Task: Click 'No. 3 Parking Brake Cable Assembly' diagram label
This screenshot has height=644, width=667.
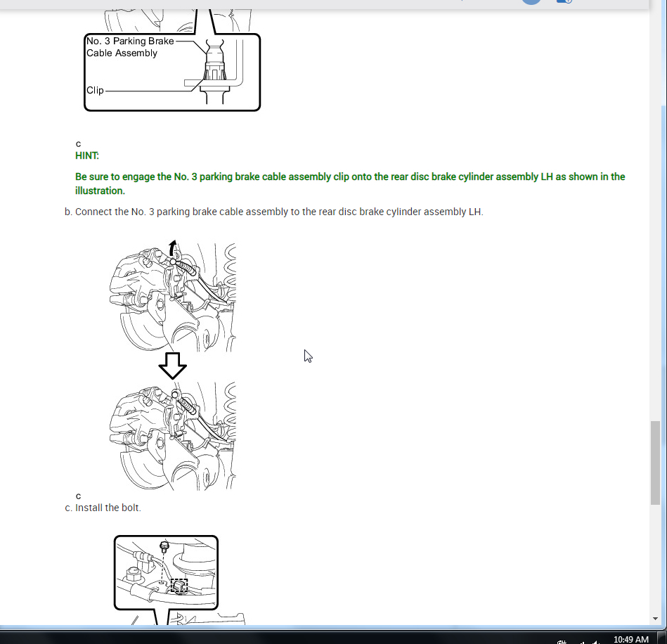Action: coord(130,47)
